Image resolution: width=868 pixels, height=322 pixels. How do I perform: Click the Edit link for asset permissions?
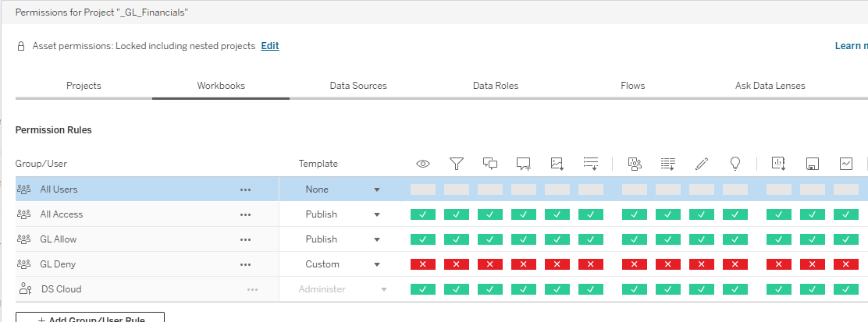[270, 46]
